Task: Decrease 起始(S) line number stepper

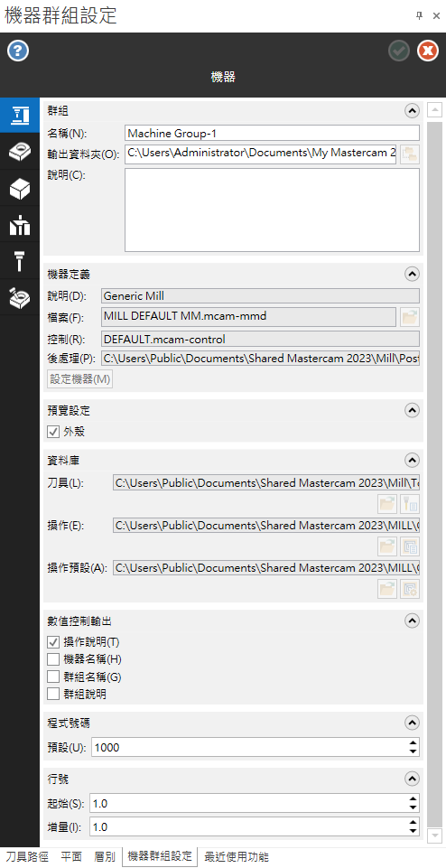Action: tap(413, 807)
